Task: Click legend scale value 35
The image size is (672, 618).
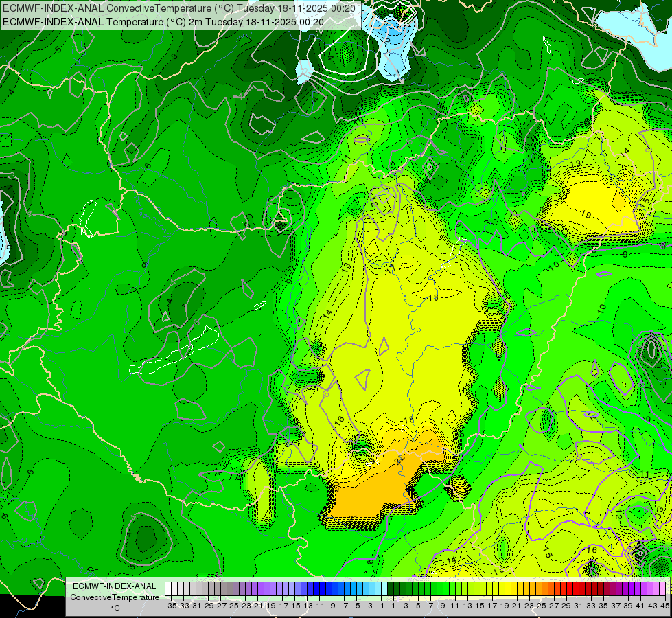Action: (603, 606)
